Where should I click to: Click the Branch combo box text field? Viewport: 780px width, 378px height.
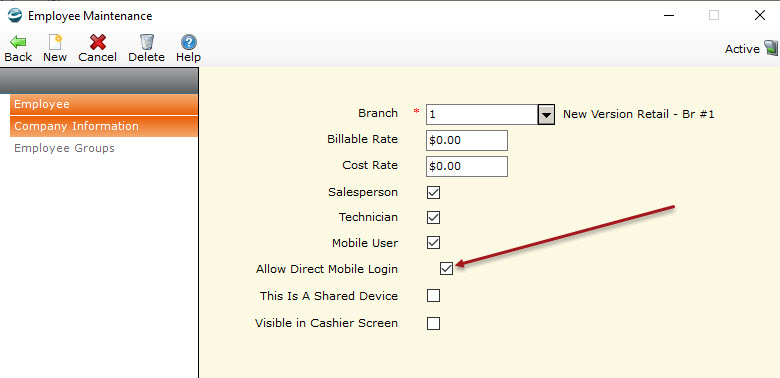coord(482,114)
